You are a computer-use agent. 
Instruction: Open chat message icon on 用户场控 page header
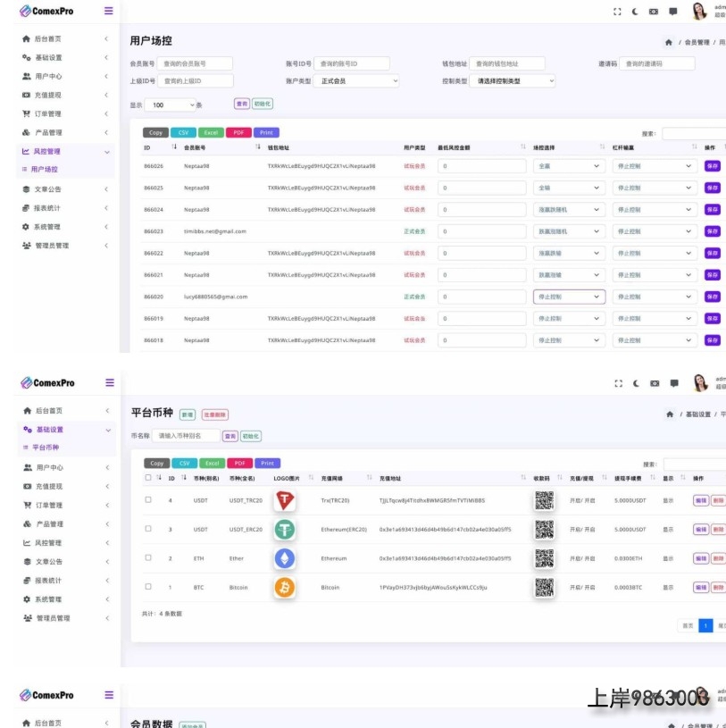point(673,12)
